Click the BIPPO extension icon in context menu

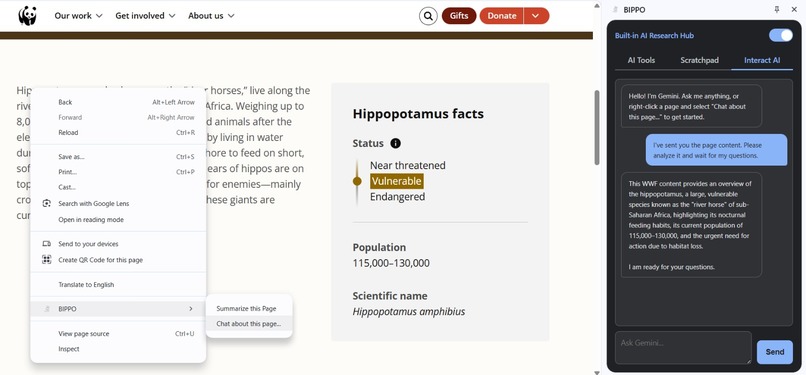point(47,309)
